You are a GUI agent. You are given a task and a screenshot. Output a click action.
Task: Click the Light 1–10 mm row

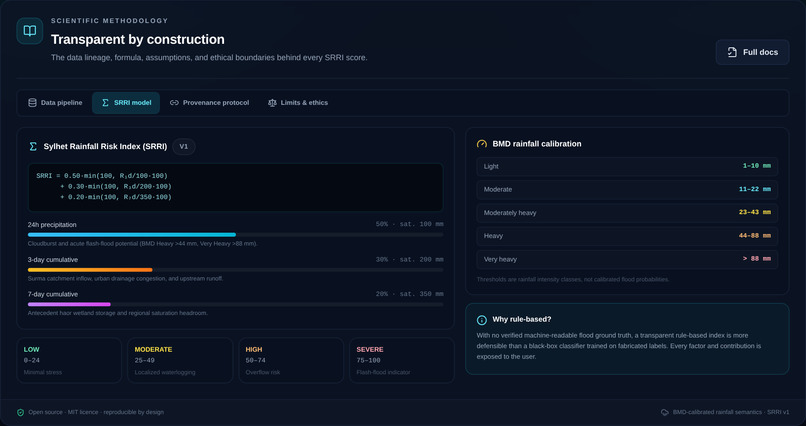point(627,166)
